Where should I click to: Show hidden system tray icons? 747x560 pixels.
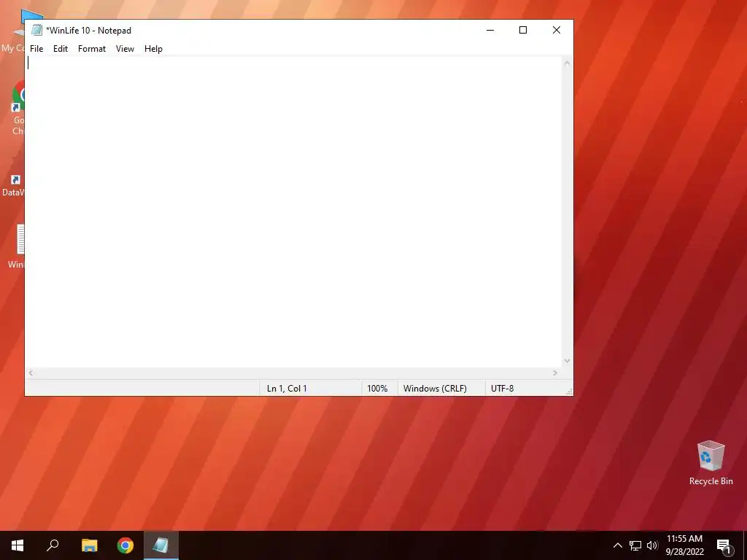617,545
